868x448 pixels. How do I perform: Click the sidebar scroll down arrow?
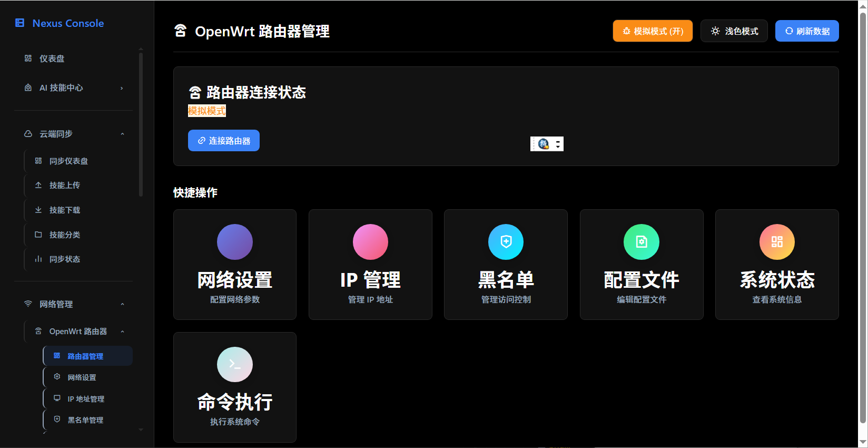click(141, 430)
